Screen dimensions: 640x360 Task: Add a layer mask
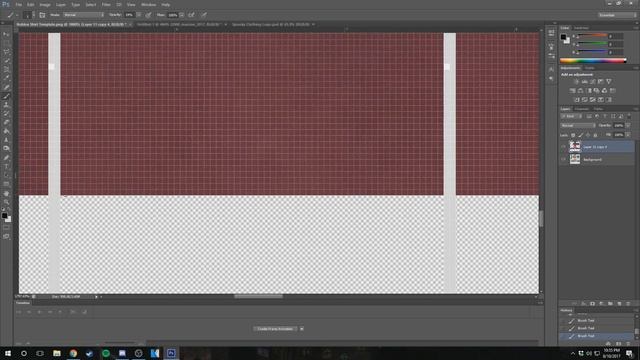coord(592,304)
